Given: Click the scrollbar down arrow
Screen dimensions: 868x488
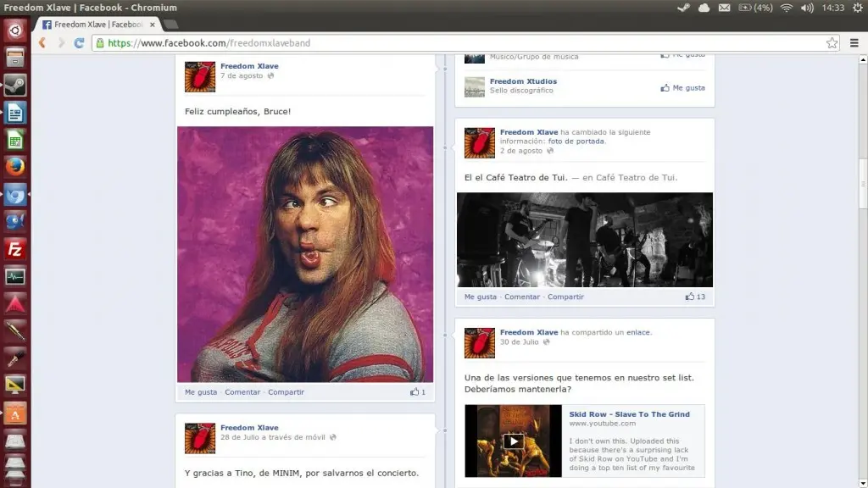Looking at the screenshot, I should coord(863,484).
